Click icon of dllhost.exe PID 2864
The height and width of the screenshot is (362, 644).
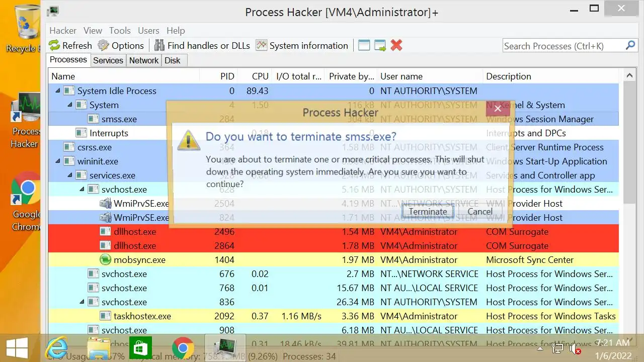tap(105, 246)
